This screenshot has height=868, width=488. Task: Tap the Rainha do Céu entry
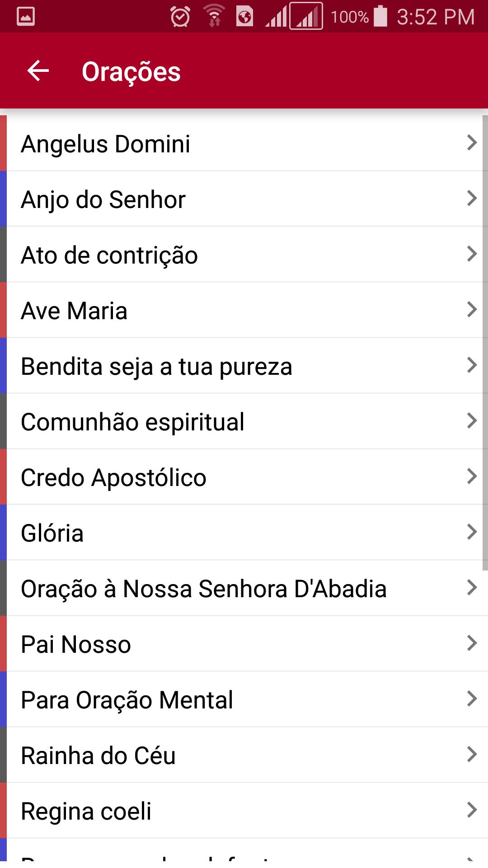[244, 755]
